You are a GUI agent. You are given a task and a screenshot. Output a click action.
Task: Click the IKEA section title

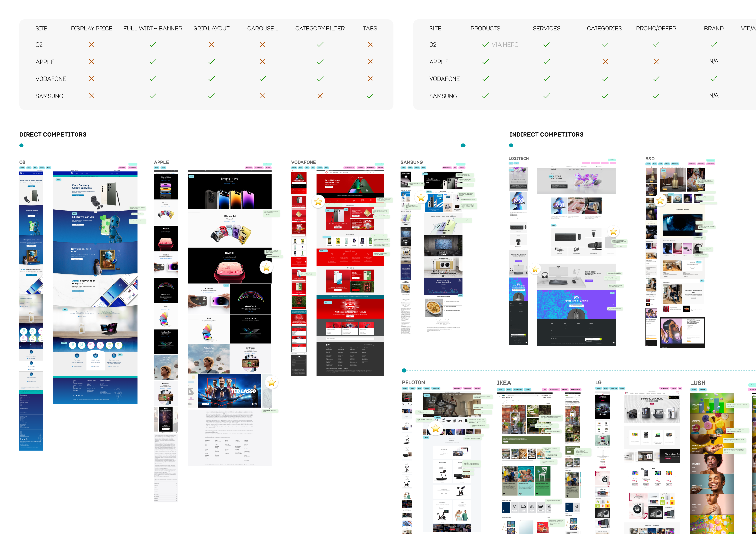click(x=503, y=383)
